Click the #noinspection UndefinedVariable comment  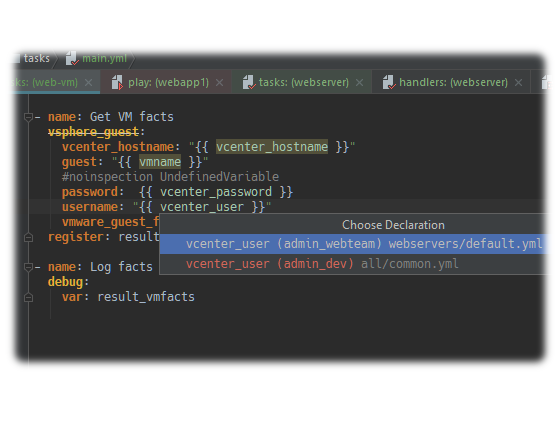170,177
